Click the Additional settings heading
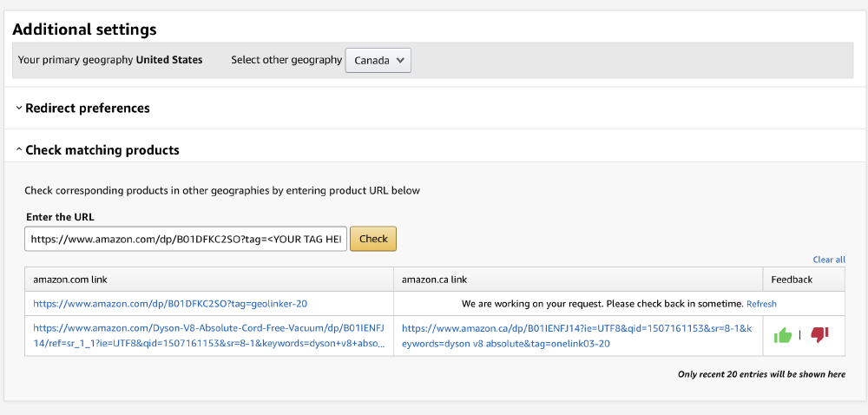868x415 pixels. coord(84,30)
